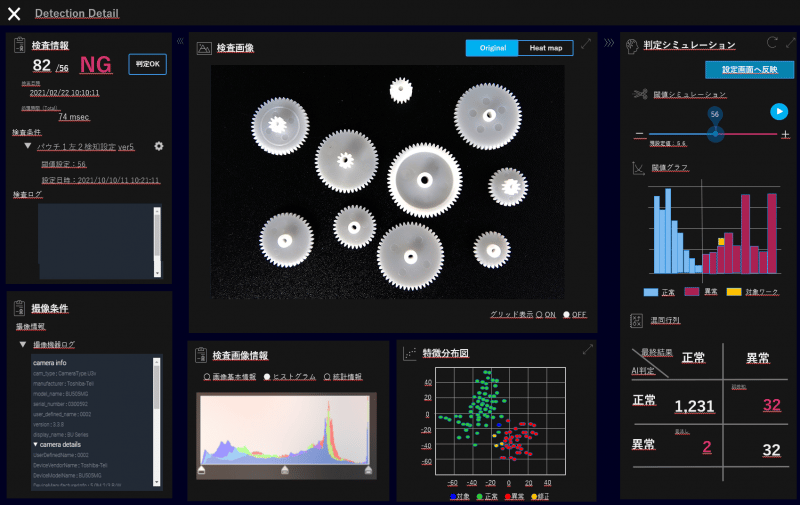Click the 異常 red dot scatter legend

tap(507, 496)
